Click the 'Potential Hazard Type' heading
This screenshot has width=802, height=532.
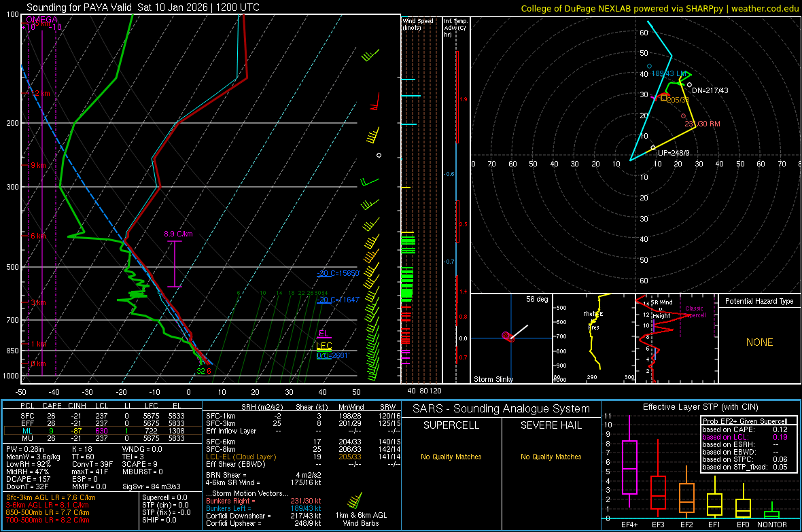(x=759, y=301)
